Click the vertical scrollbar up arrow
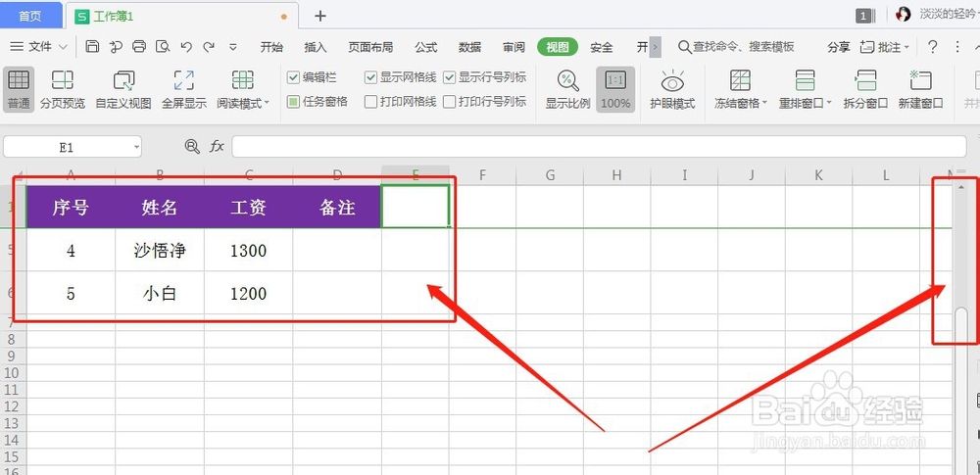Viewport: 980px width, 475px height. (961, 186)
